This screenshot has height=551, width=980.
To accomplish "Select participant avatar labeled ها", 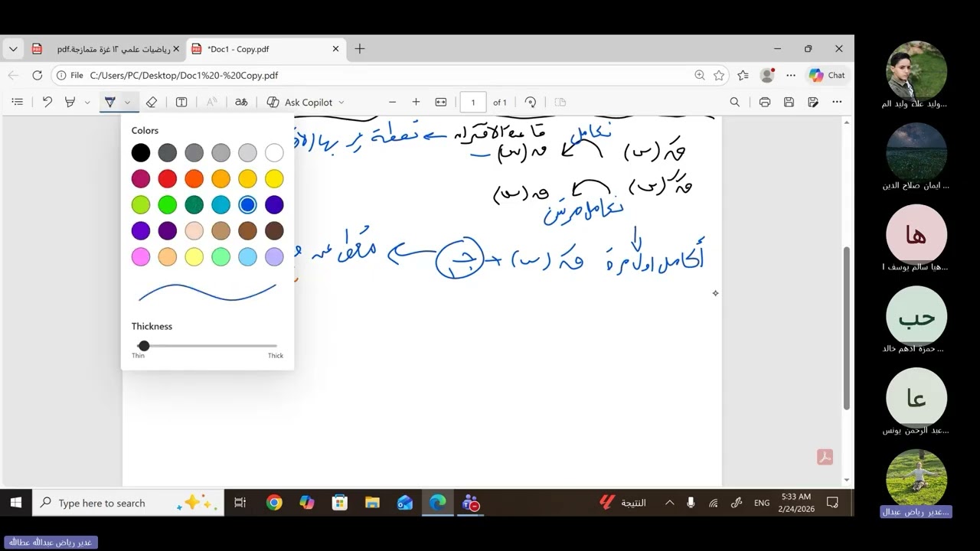I will click(916, 235).
